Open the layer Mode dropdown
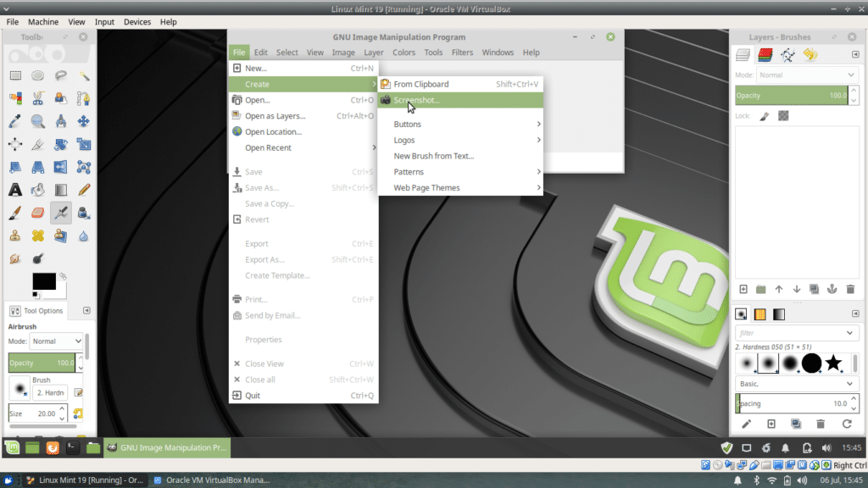This screenshot has width=868, height=488. click(807, 75)
